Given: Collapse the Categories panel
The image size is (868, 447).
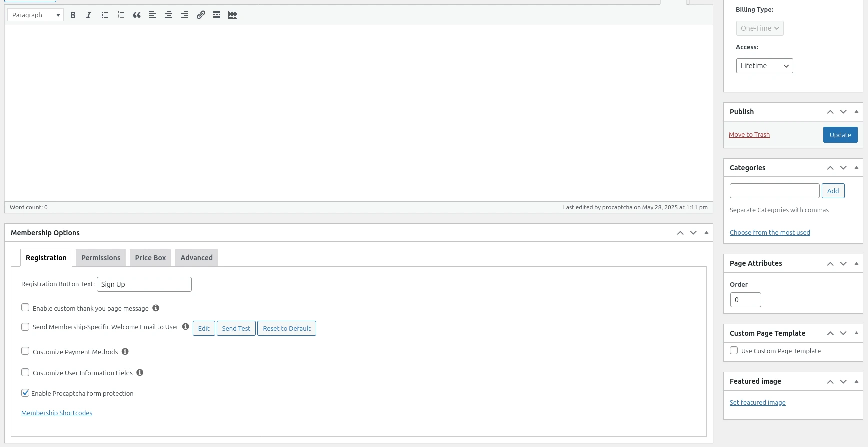Looking at the screenshot, I should click(x=856, y=168).
